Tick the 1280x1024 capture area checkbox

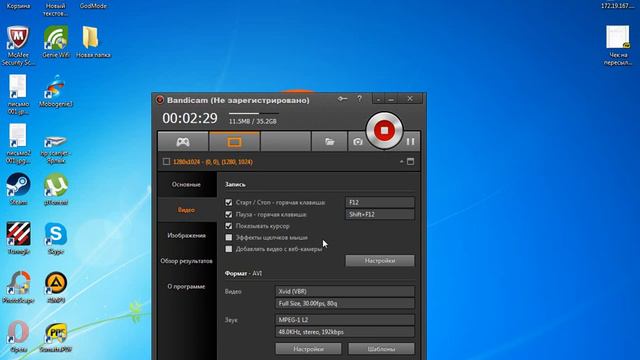point(166,162)
